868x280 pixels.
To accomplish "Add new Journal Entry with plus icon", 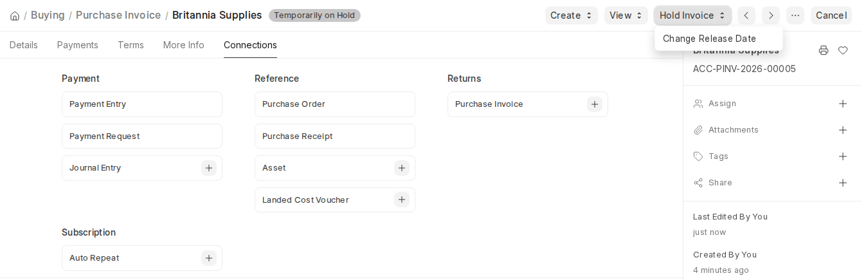I will tap(209, 168).
